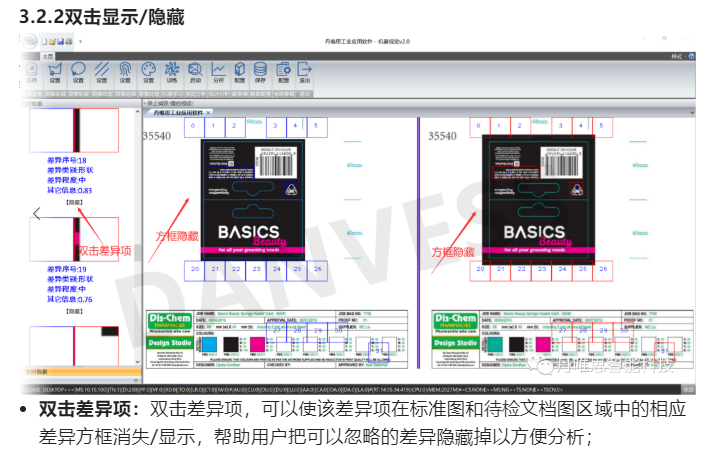Click red region box 0 in inspected image
Screen dimensions: 706x460
(480, 127)
